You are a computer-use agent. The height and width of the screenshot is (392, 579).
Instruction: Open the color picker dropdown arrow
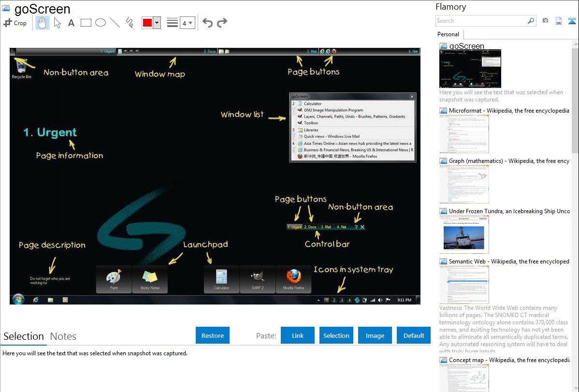(x=157, y=23)
